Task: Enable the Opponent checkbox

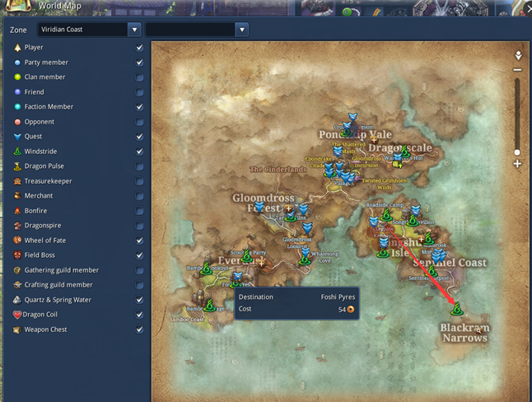Action: [139, 122]
